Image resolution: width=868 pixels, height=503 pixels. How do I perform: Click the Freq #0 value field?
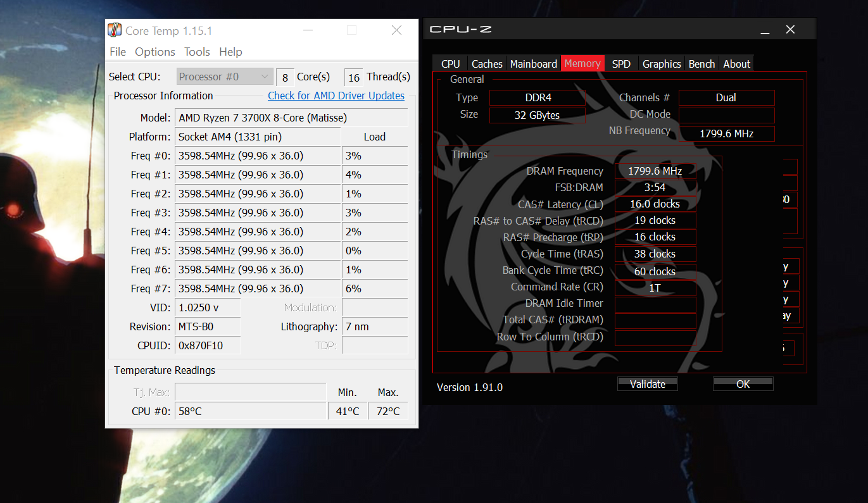258,156
